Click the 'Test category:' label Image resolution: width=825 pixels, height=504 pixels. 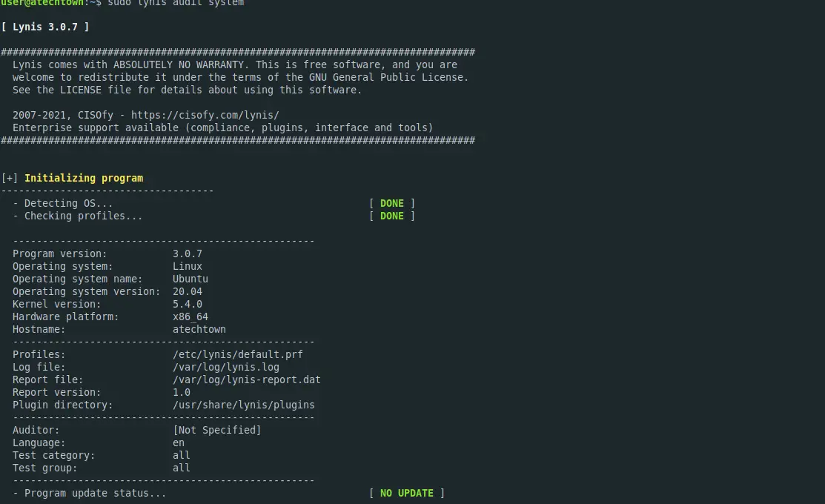pos(53,456)
